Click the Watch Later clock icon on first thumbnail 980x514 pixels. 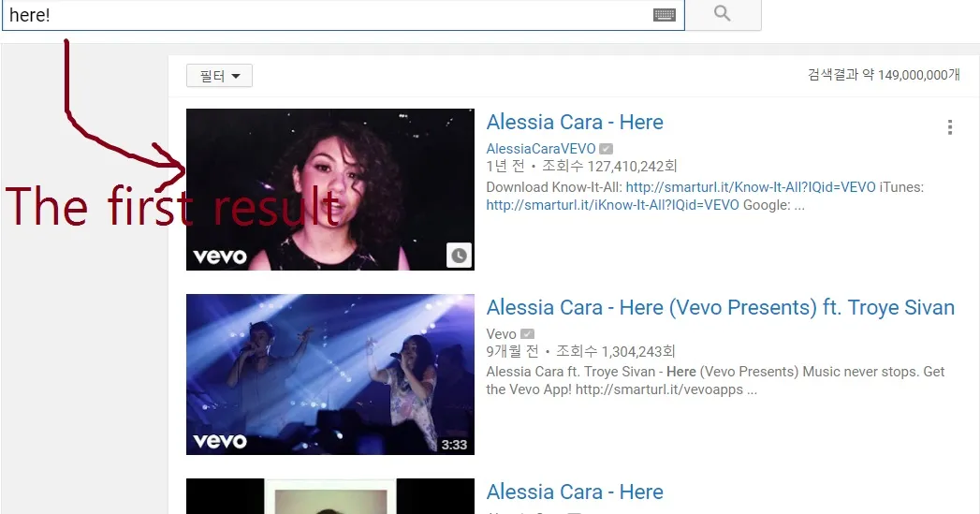click(459, 255)
